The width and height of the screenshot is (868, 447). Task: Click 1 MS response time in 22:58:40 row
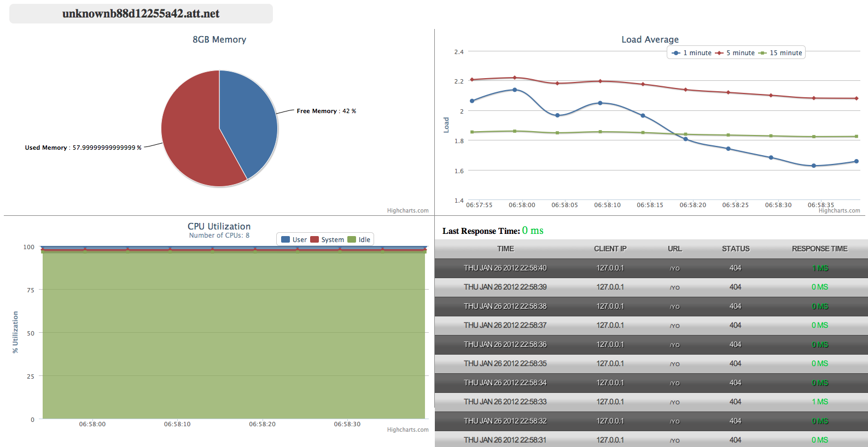(x=820, y=268)
